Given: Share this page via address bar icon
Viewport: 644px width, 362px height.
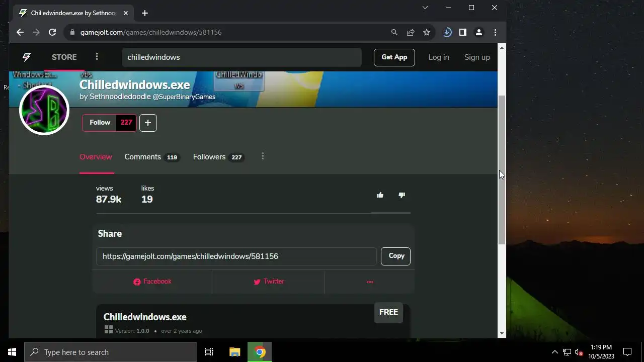Looking at the screenshot, I should [x=411, y=32].
